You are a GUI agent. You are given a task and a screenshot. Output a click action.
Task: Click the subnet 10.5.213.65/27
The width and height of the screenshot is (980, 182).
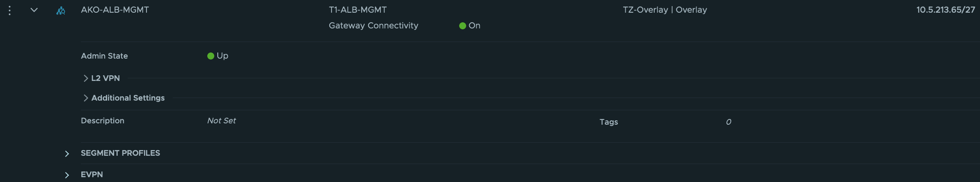(x=945, y=10)
